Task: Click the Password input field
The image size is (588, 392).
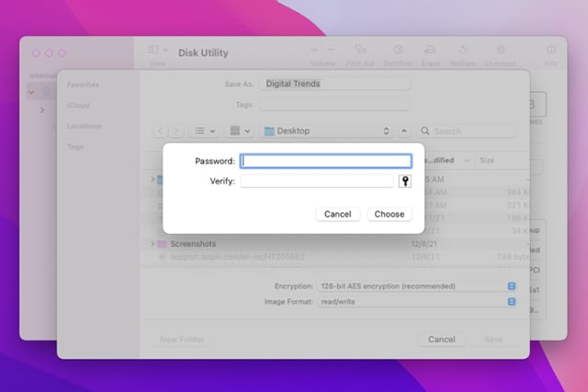Action: (x=325, y=161)
